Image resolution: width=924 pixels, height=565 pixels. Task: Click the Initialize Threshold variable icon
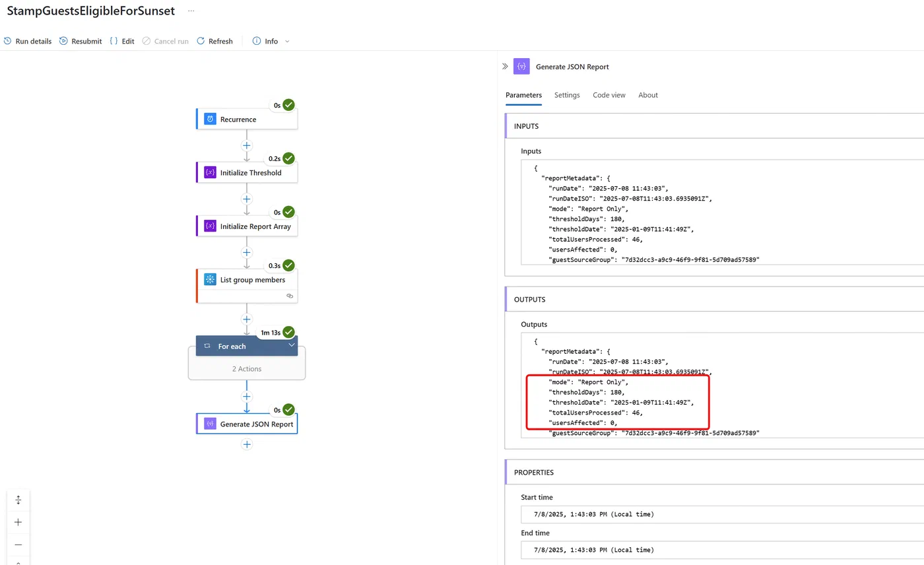(x=211, y=173)
